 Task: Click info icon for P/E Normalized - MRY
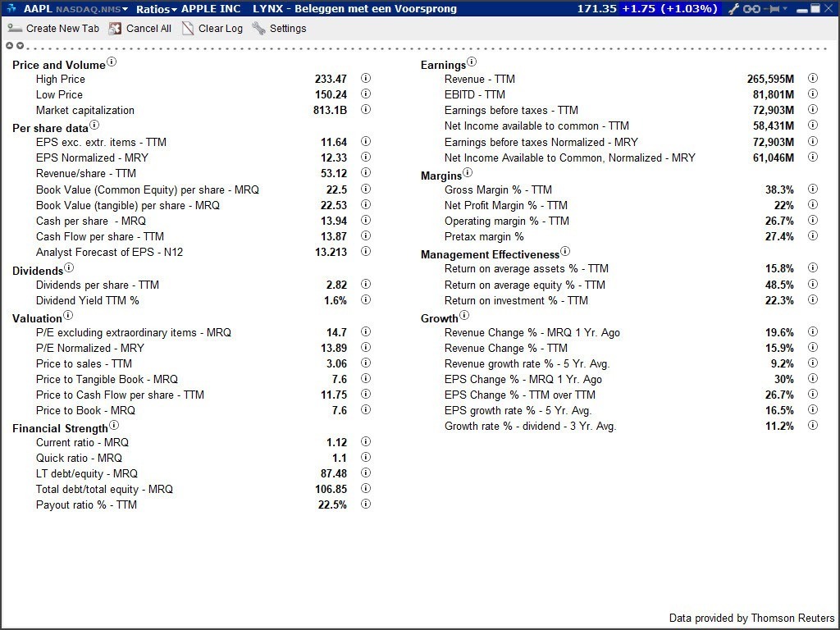365,347
